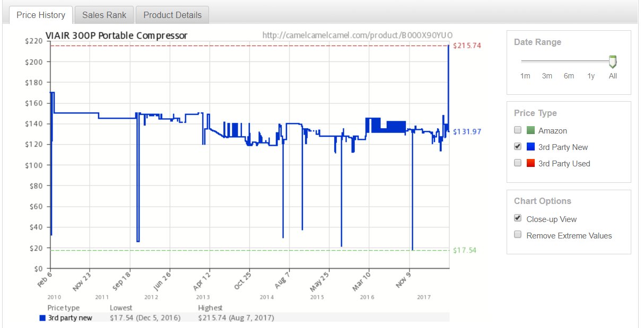Click the $0 y-axis label
The height and width of the screenshot is (328, 644).
click(38, 269)
